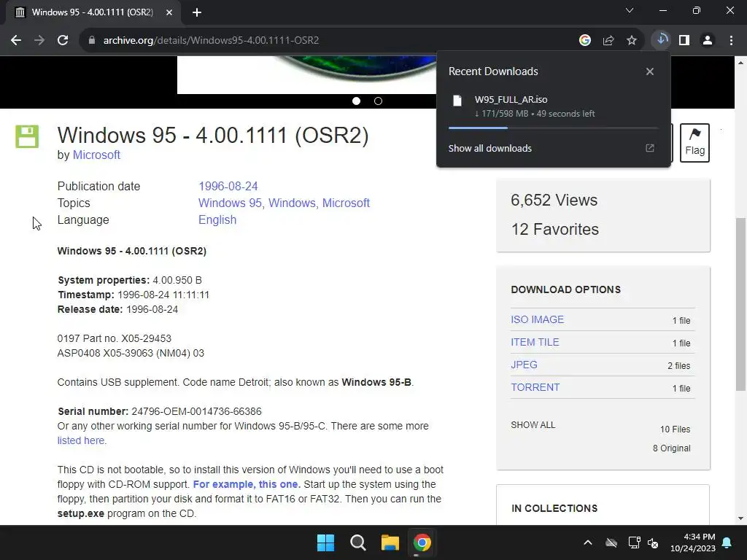Follow the 'listed here' link
This screenshot has width=747, height=560.
(80, 440)
